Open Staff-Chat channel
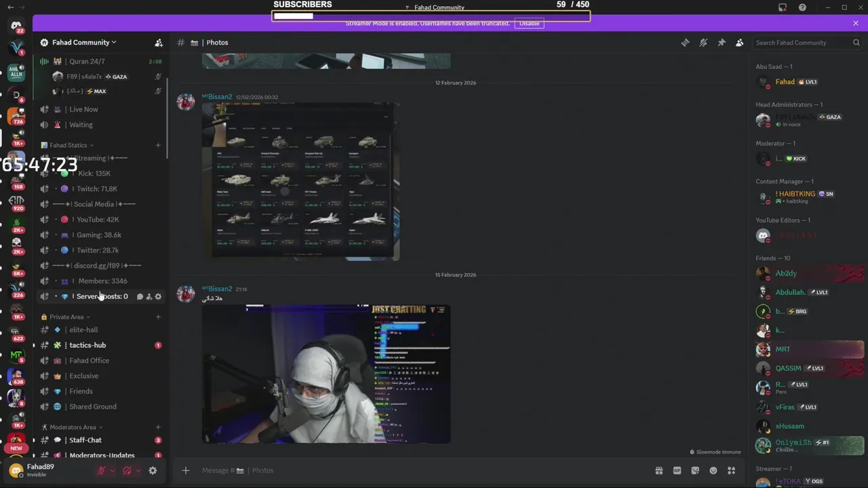 [x=100, y=440]
